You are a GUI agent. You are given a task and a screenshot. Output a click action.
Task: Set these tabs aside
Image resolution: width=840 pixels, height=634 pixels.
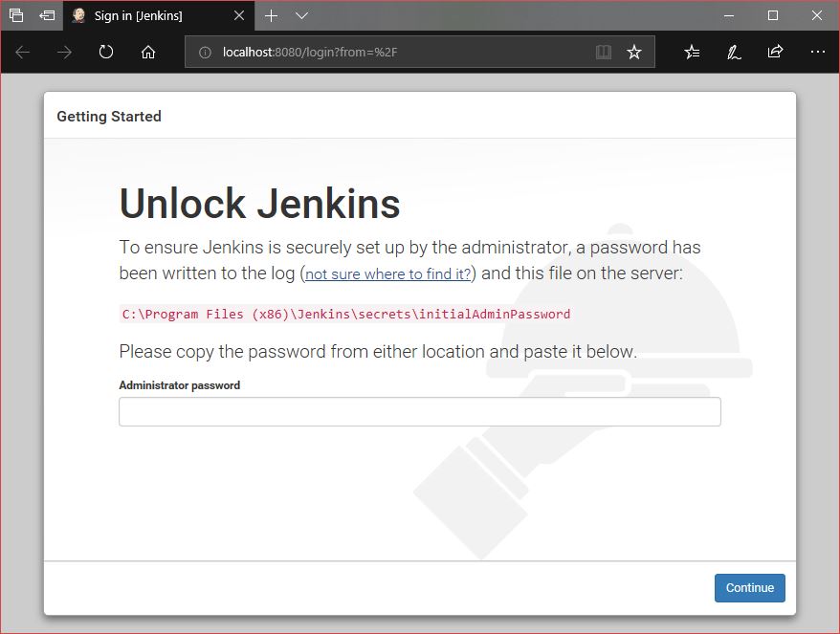(x=47, y=15)
